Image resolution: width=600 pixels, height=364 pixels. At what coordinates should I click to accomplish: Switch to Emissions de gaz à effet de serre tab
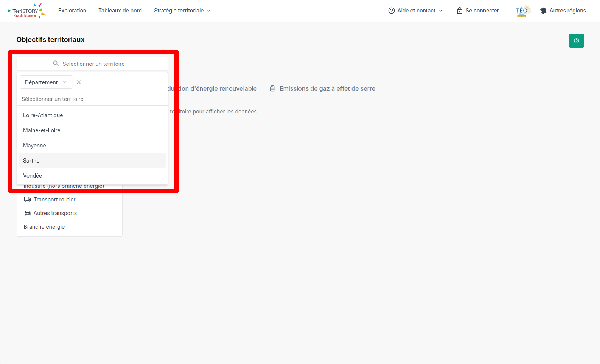(x=322, y=88)
